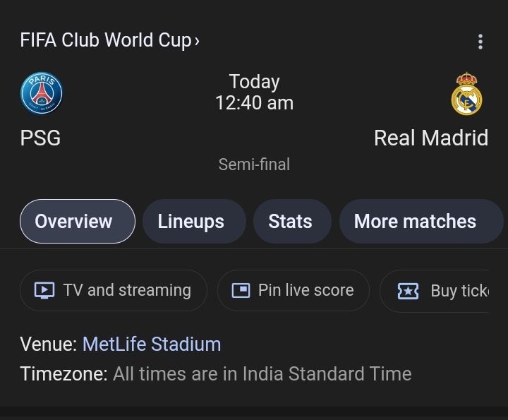Click the Buy tickets ticket icon
The height and width of the screenshot is (420, 508).
pyautogui.click(x=408, y=291)
